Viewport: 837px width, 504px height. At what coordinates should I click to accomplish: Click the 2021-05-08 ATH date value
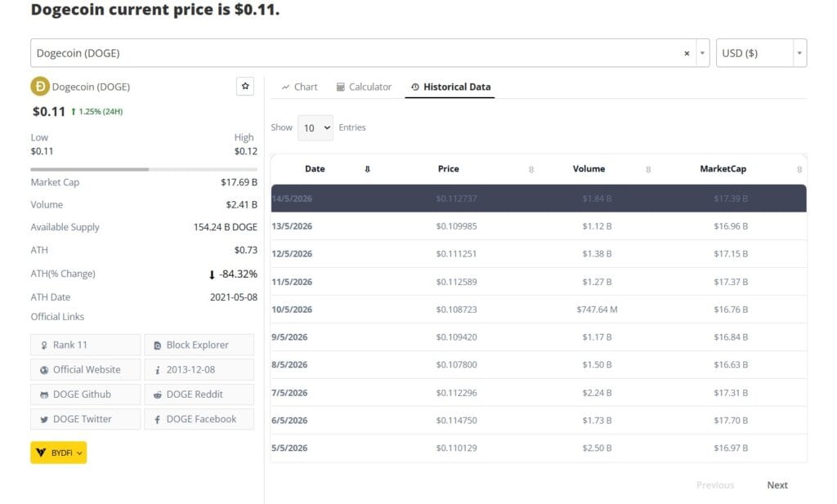[x=233, y=297]
